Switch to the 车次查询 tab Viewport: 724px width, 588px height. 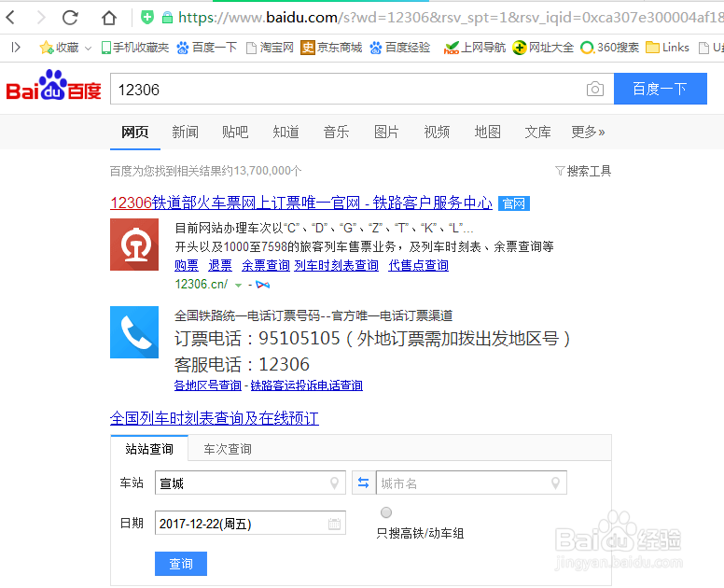click(228, 449)
